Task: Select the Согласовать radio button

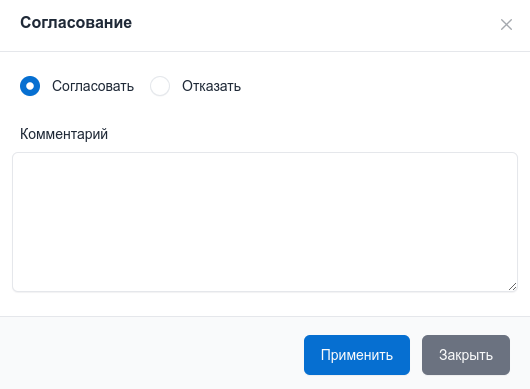Action: click(x=30, y=86)
